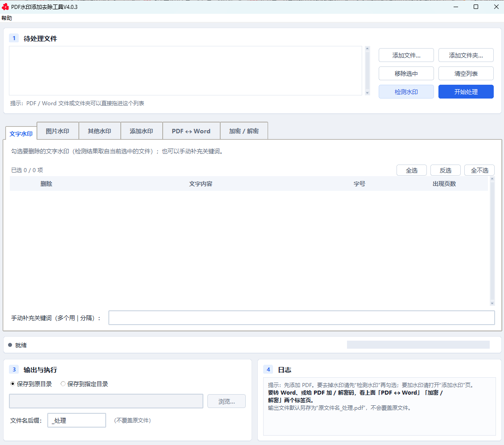This screenshot has width=504, height=445.
Task: Maximize the application window
Action: 476,7
